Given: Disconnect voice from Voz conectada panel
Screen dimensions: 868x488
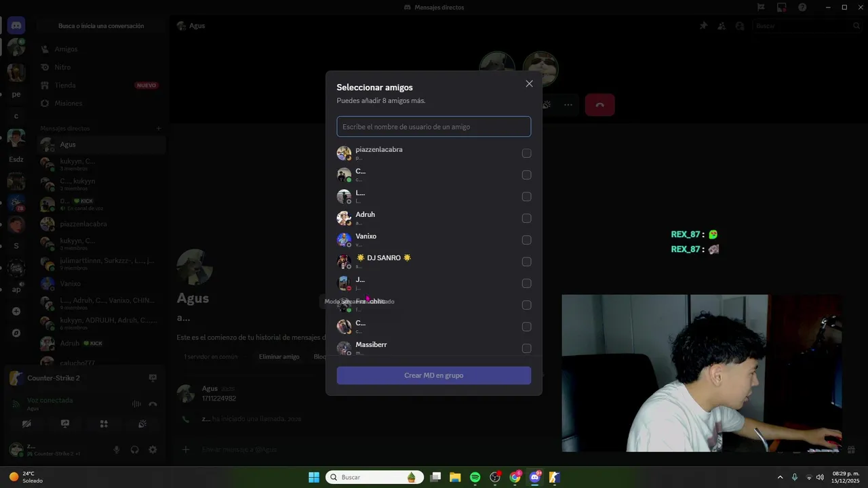Looking at the screenshot, I should pyautogui.click(x=153, y=404).
